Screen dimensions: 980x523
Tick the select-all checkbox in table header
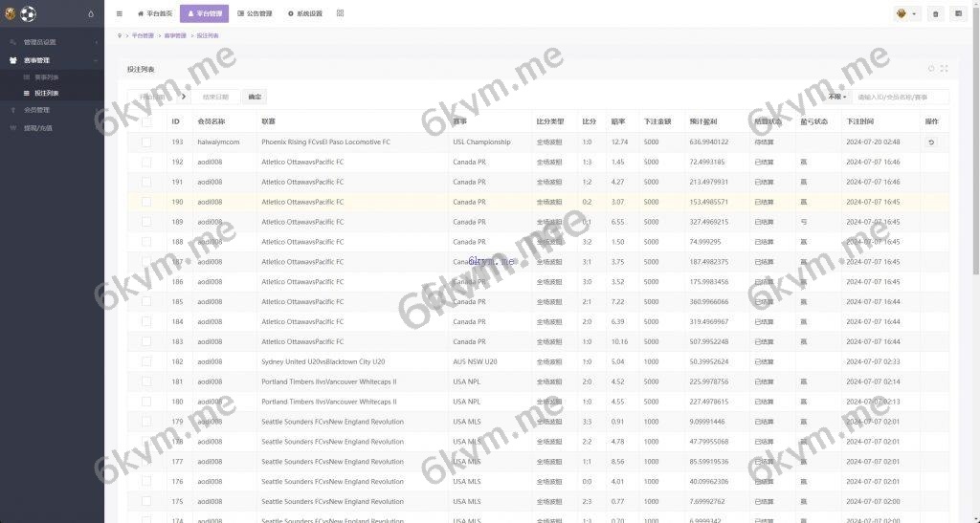pyautogui.click(x=146, y=121)
